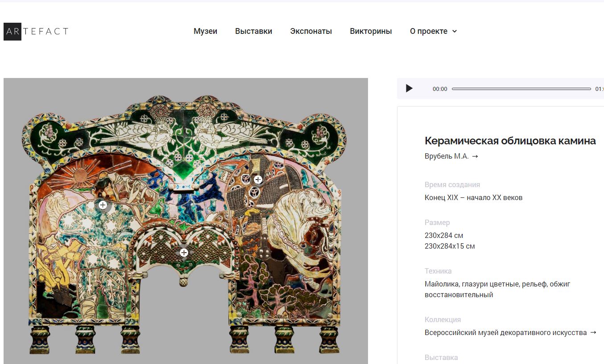Click arrow icon after the museum collection name
The width and height of the screenshot is (604, 364).
coord(593,332)
